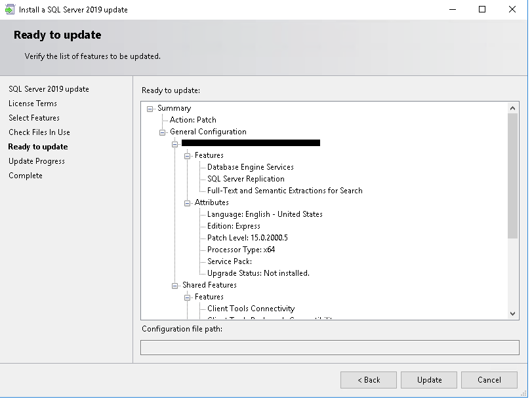This screenshot has width=532, height=399.
Task: Go to Update Progress step
Action: click(x=37, y=161)
